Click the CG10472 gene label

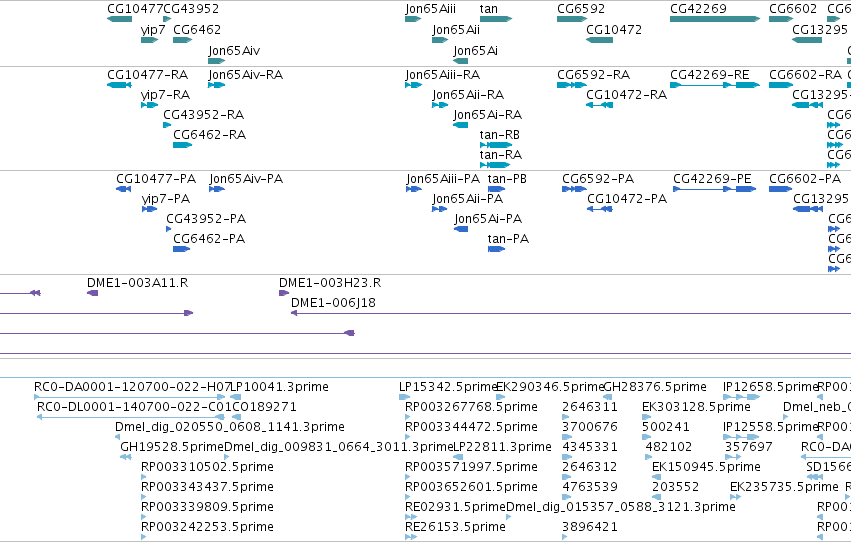coord(614,29)
